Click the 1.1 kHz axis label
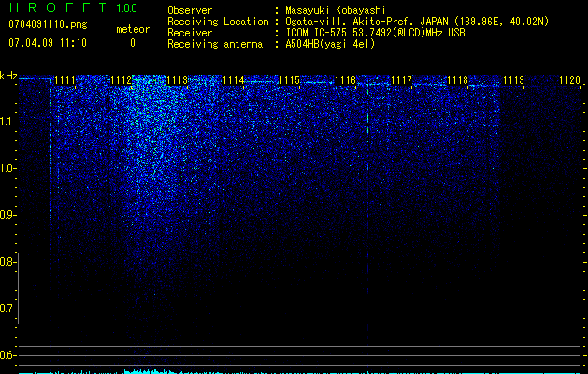This screenshot has height=374, width=588. click(x=7, y=122)
